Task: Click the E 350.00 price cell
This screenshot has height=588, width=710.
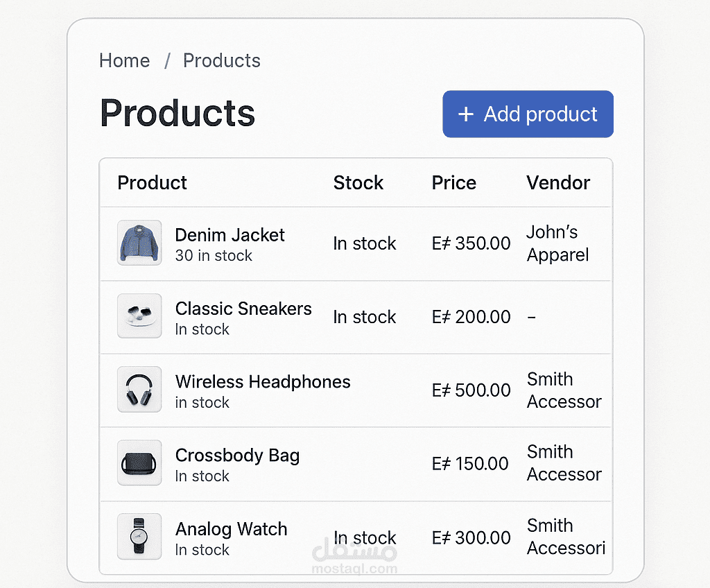Action: click(x=471, y=243)
